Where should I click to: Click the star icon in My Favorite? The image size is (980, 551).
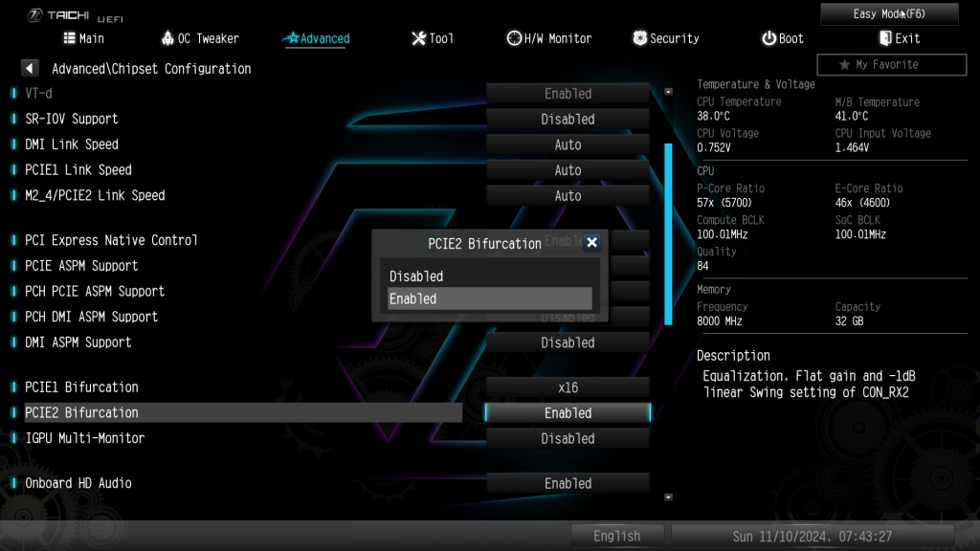(844, 64)
